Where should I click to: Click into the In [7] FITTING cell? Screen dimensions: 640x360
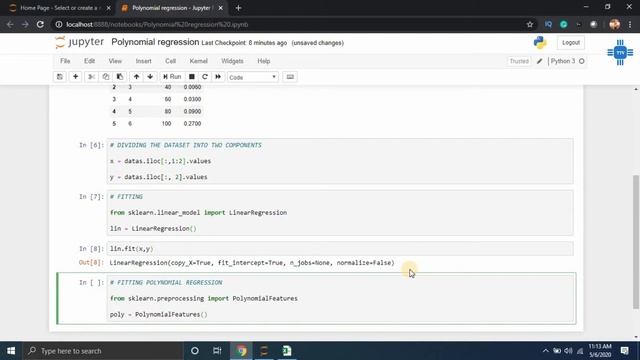(x=340, y=213)
